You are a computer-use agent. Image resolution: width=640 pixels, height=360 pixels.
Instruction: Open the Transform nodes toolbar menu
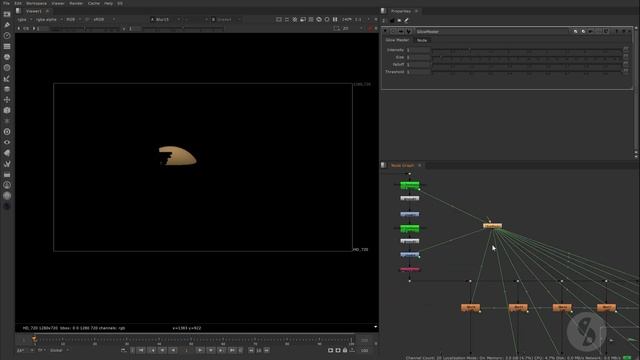pos(7,100)
